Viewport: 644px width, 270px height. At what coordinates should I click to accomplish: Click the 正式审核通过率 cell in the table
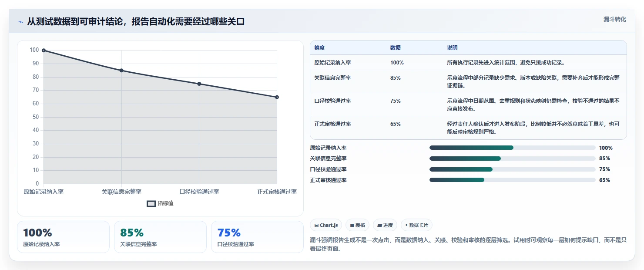(332, 124)
